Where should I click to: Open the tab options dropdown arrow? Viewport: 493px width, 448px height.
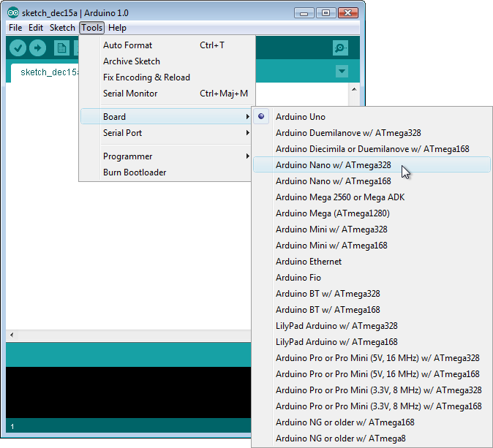coord(342,71)
